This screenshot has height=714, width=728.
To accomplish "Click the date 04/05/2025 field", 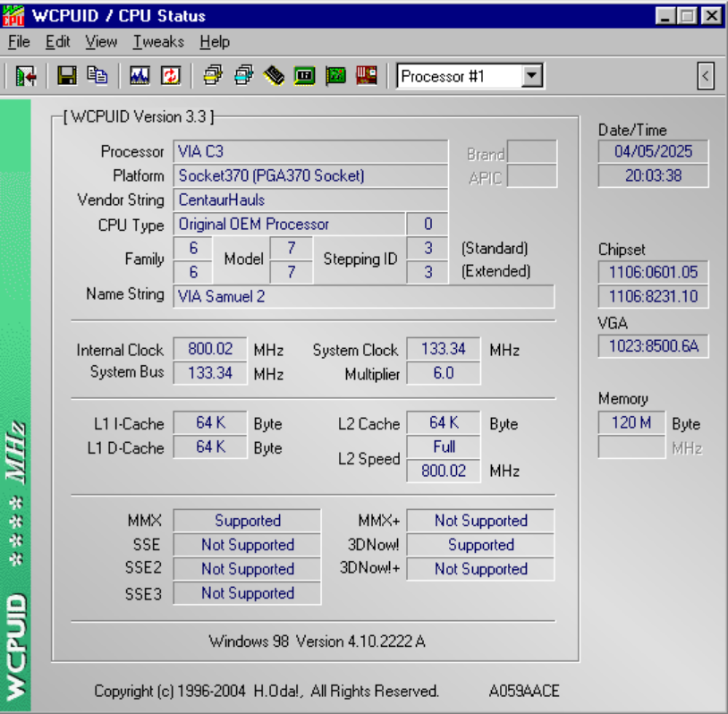I will [x=653, y=151].
